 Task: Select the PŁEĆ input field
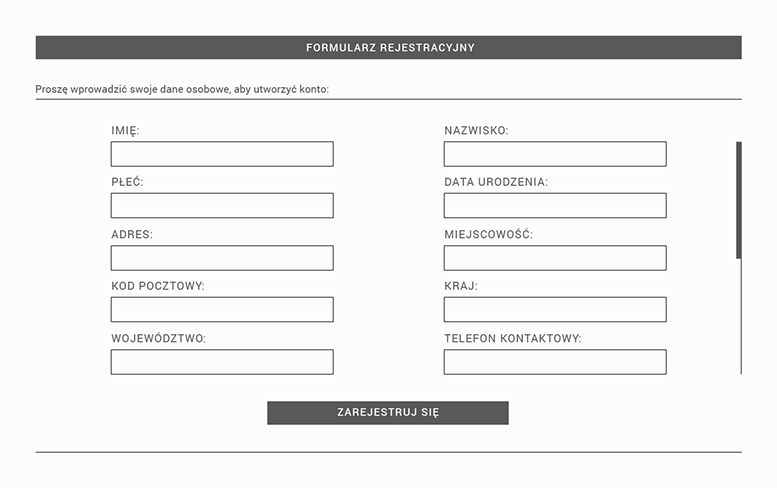click(222, 206)
